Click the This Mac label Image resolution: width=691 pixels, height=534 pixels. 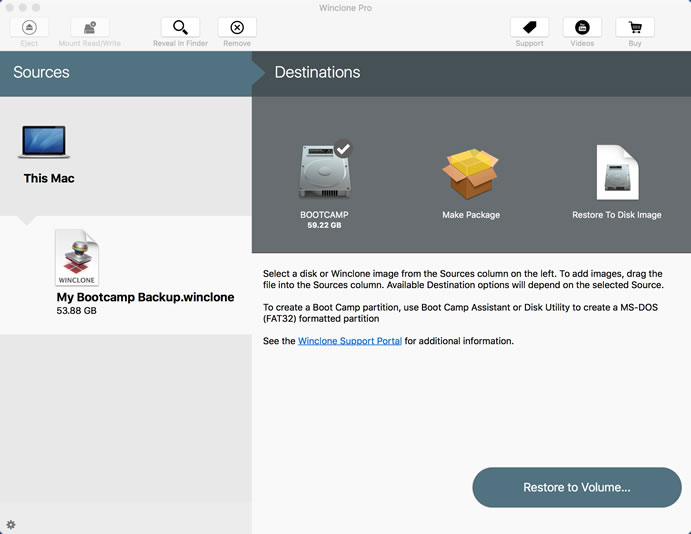(49, 178)
